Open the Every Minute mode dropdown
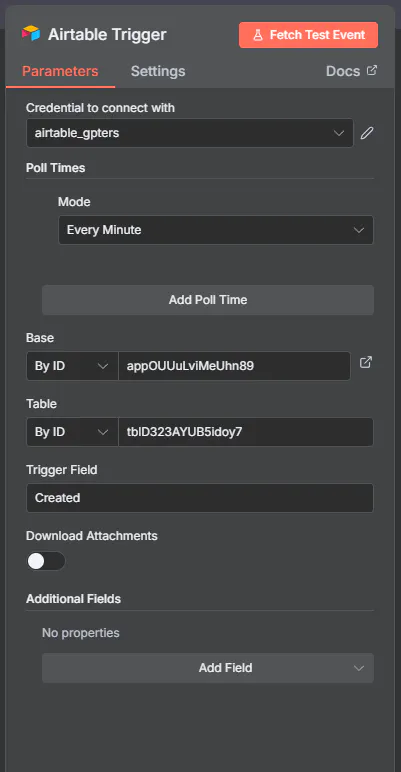The image size is (401, 772). tap(216, 230)
